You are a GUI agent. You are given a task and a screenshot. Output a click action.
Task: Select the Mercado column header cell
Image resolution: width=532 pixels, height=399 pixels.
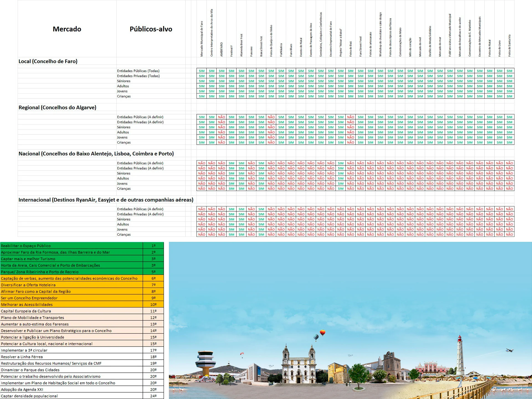click(67, 29)
